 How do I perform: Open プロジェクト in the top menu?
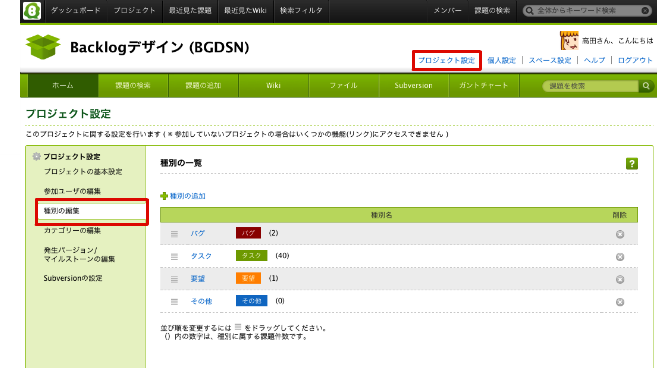135,10
